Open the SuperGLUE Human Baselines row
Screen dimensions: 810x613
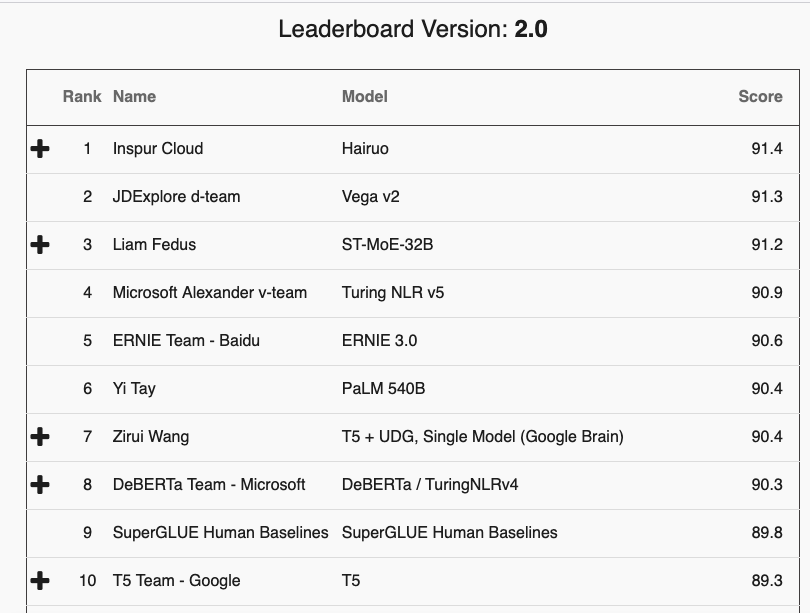coord(222,533)
